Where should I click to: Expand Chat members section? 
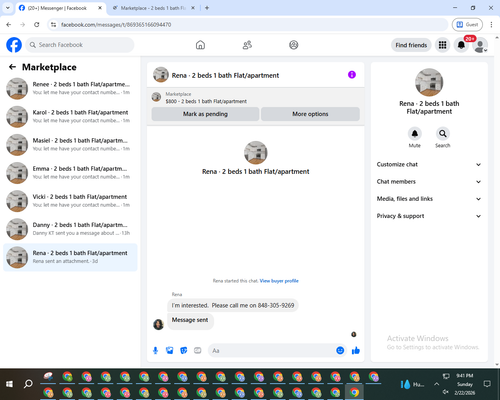coord(429,182)
